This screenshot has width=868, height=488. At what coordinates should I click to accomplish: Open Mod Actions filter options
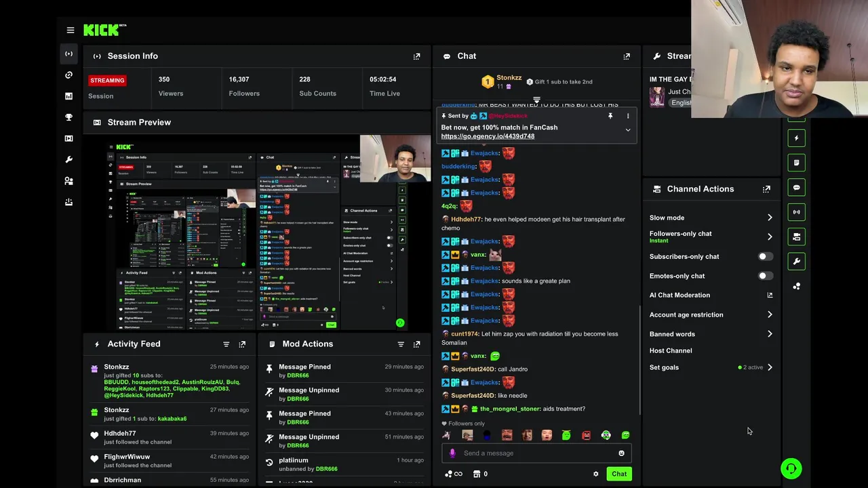click(x=401, y=344)
